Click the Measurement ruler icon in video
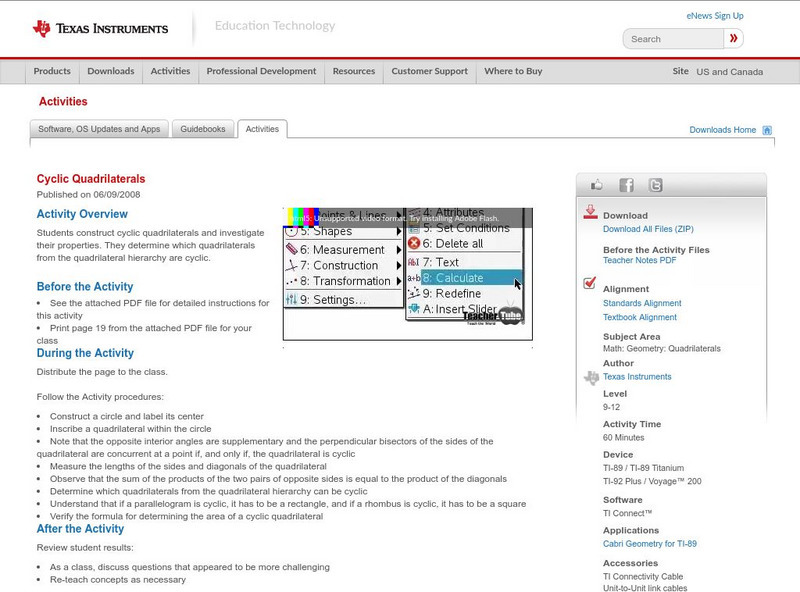This screenshot has height=592, width=800. click(x=291, y=249)
